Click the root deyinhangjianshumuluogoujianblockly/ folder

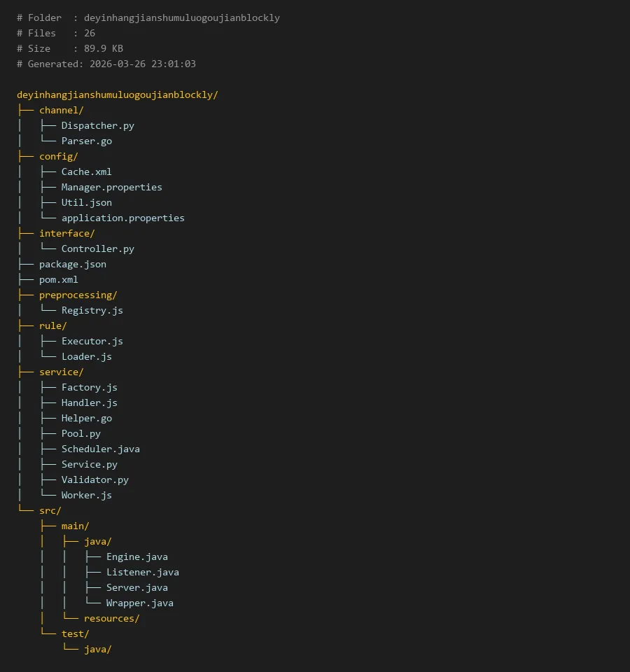point(117,94)
